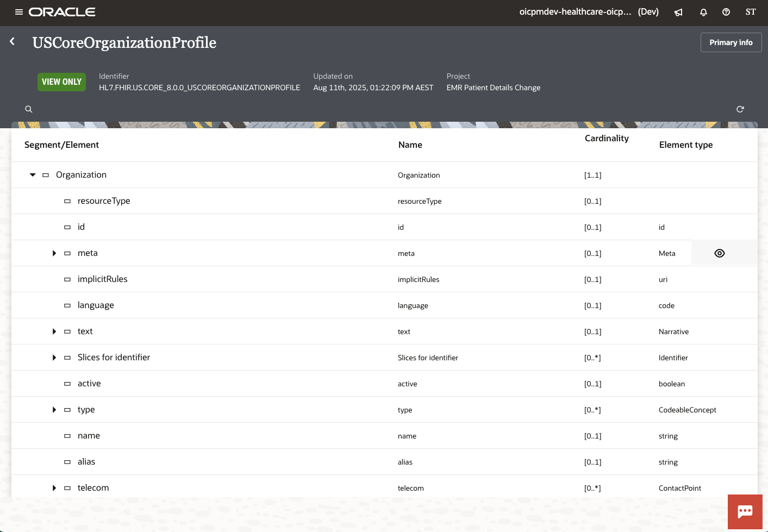Viewport: 768px width, 532px height.
Task: Click the element icon next to active
Action: (67, 383)
